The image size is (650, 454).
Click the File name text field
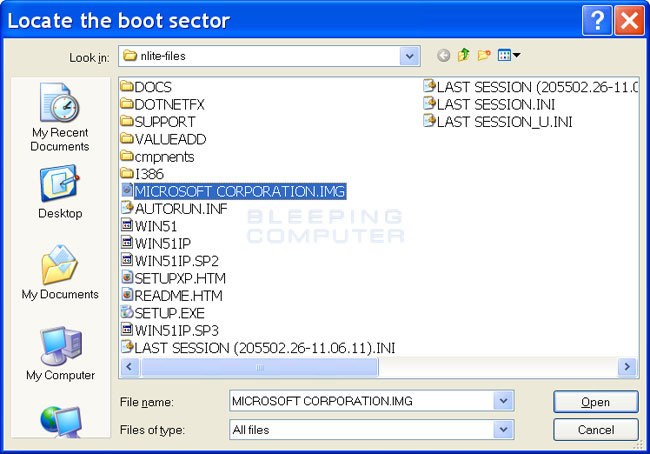tap(361, 401)
